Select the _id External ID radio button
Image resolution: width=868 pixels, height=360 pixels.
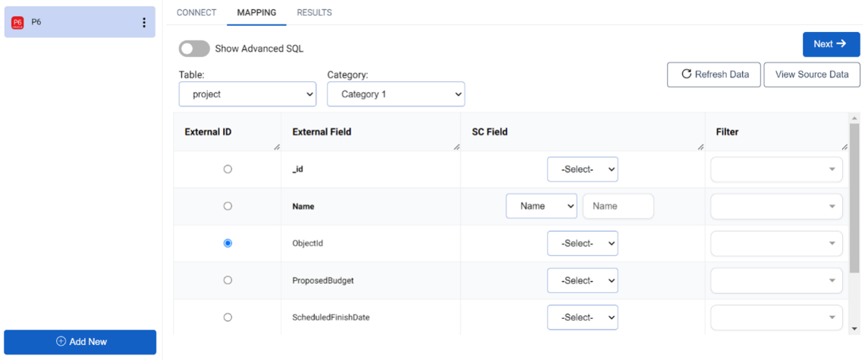tap(228, 169)
